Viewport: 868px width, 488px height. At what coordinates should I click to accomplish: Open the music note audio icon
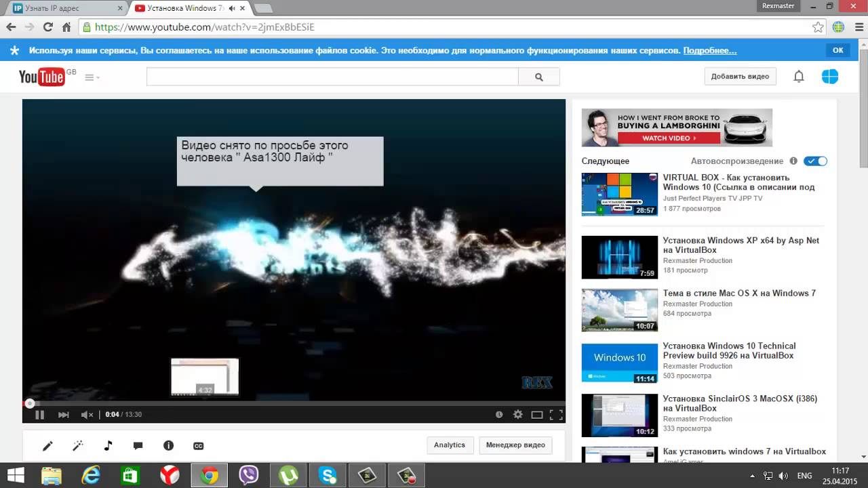[108, 446]
